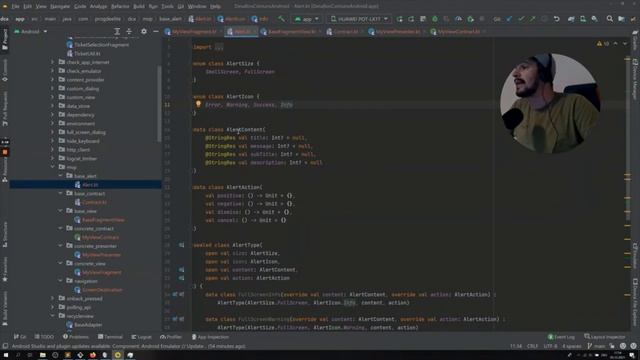Open the app run configuration dropdown

[307, 19]
